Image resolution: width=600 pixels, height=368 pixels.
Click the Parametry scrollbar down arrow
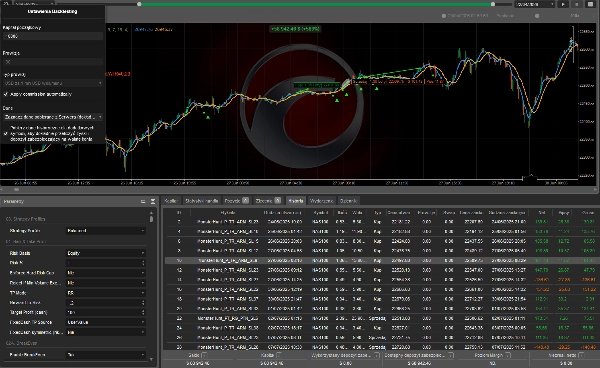[x=152, y=359]
